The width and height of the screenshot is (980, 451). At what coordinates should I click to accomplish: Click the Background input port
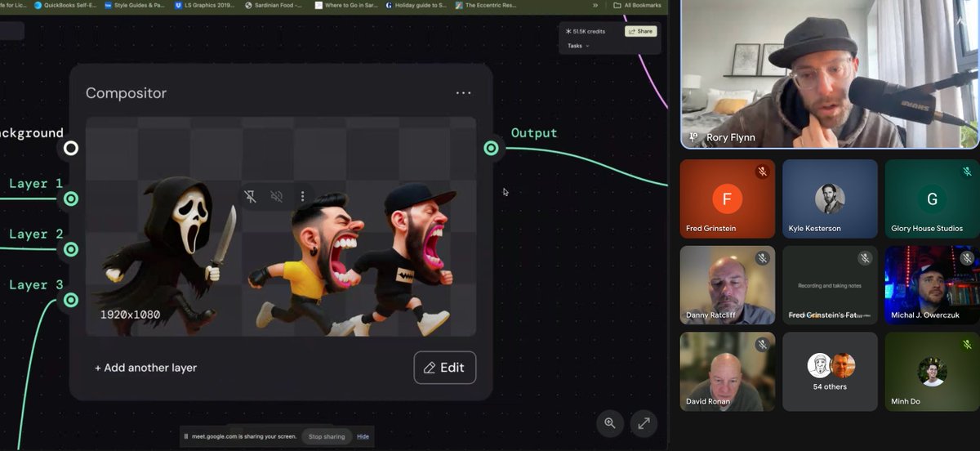tap(71, 148)
